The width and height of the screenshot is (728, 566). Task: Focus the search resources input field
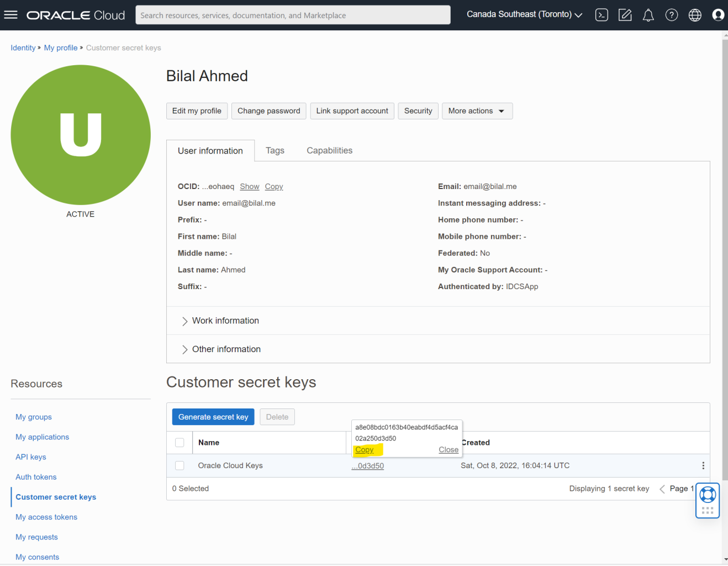293,15
